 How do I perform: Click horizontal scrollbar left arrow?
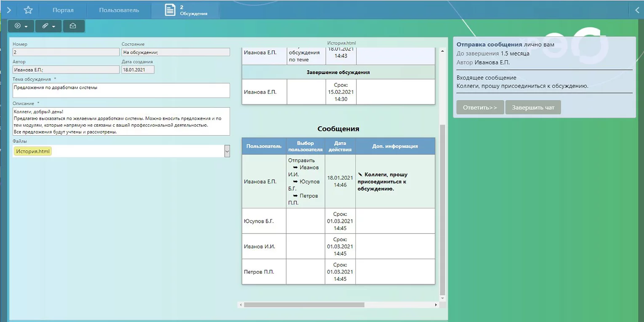pos(240,305)
